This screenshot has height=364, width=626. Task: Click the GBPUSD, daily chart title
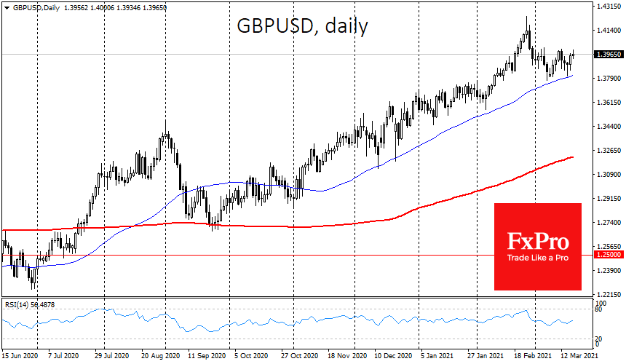tap(302, 26)
